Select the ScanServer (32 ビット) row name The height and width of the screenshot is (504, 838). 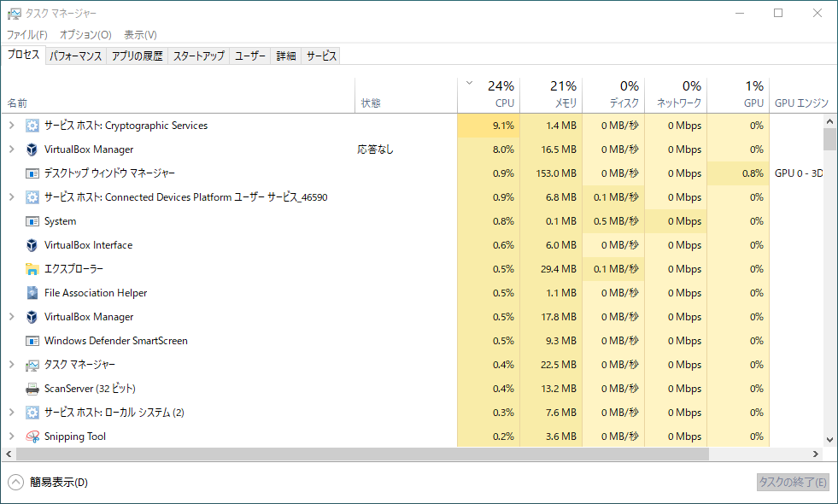tap(90, 389)
